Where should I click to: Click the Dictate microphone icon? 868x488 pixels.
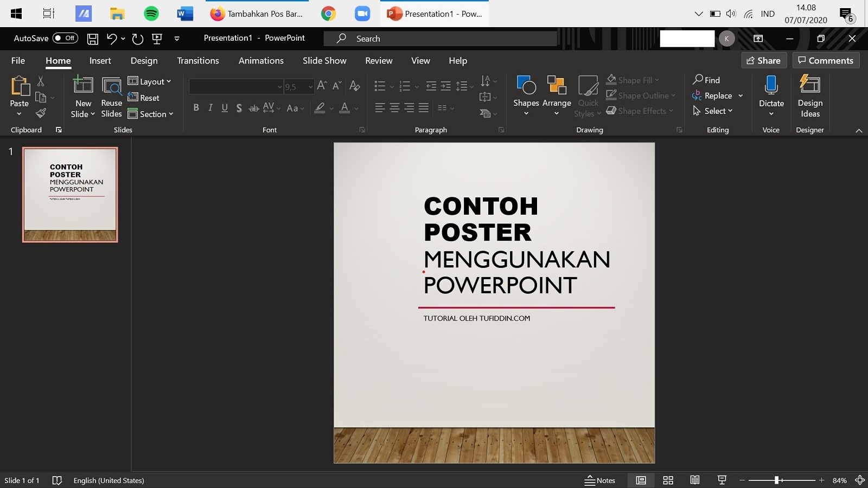click(x=771, y=86)
